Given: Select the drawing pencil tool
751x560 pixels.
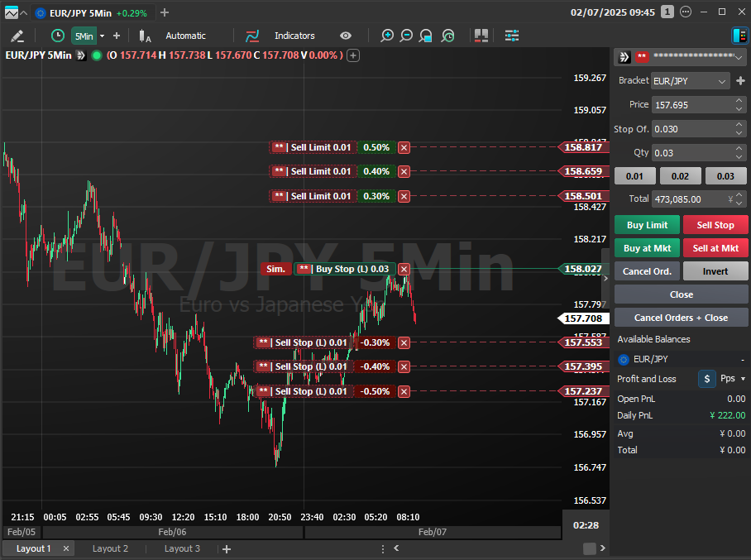Looking at the screenshot, I should click(17, 36).
